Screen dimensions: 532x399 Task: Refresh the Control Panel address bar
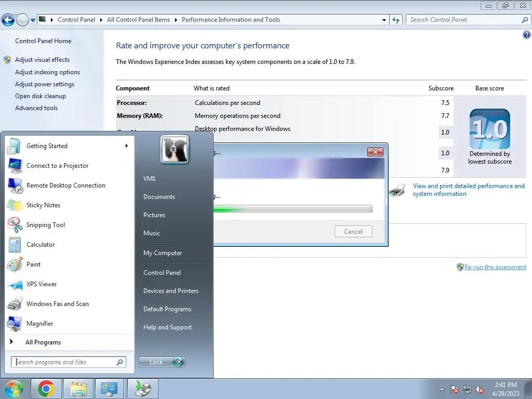pos(395,20)
